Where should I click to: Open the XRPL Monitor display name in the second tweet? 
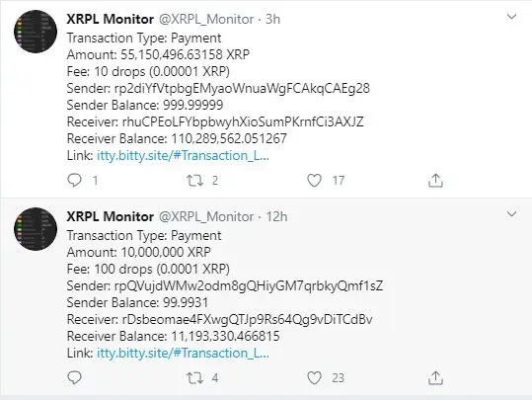click(x=111, y=216)
